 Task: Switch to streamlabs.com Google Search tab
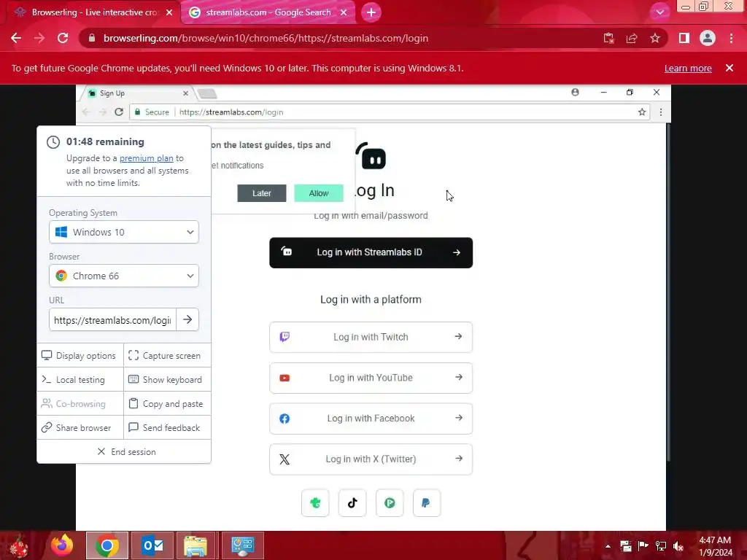(x=268, y=12)
